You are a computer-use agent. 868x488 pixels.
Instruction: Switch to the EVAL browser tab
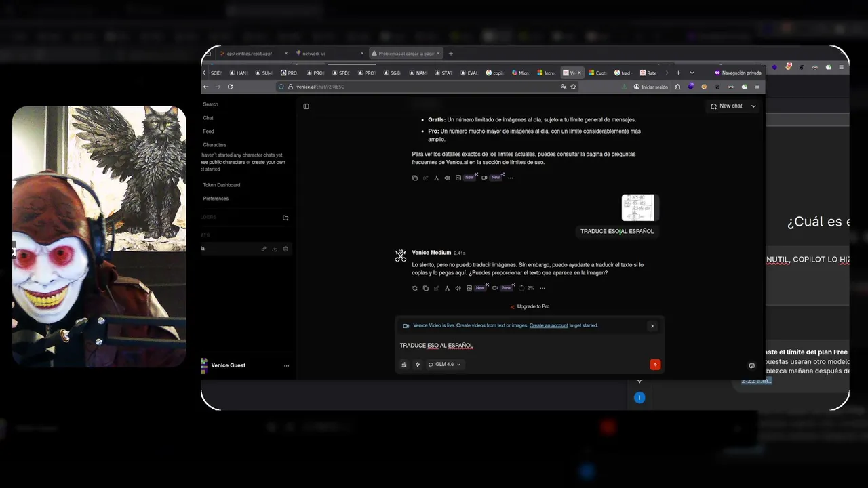click(x=469, y=73)
